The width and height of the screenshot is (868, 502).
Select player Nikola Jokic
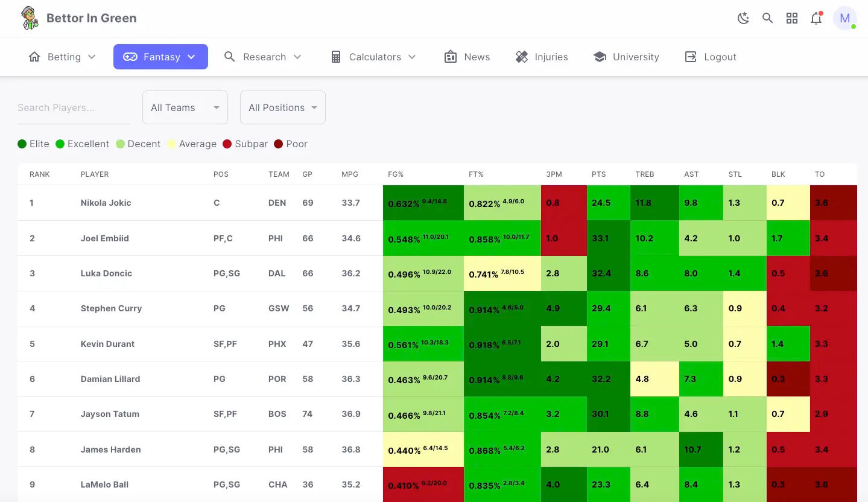tap(106, 203)
